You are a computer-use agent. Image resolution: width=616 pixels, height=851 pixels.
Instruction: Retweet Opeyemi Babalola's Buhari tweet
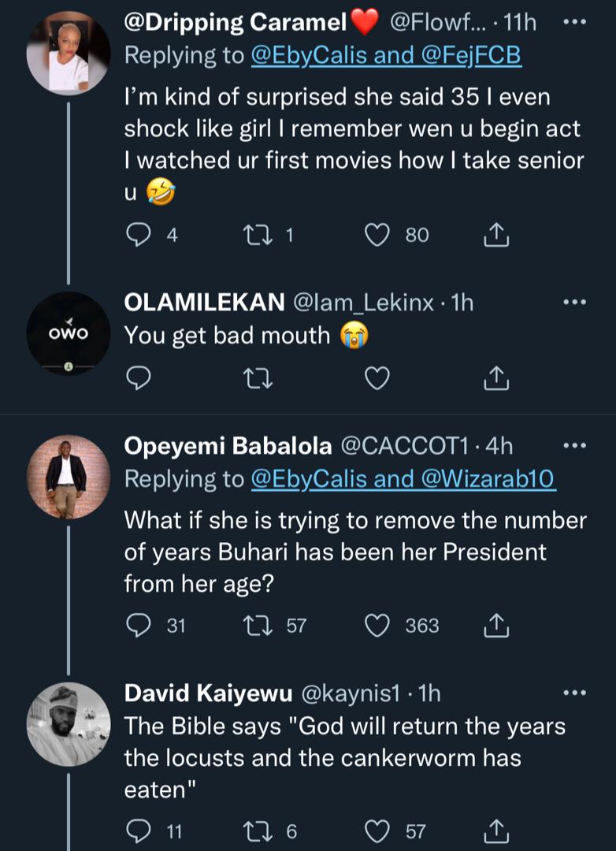click(256, 626)
